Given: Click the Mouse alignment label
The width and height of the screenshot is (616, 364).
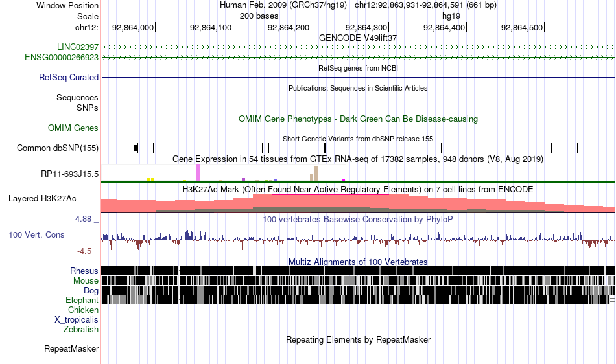Looking at the screenshot, I should (86, 281).
